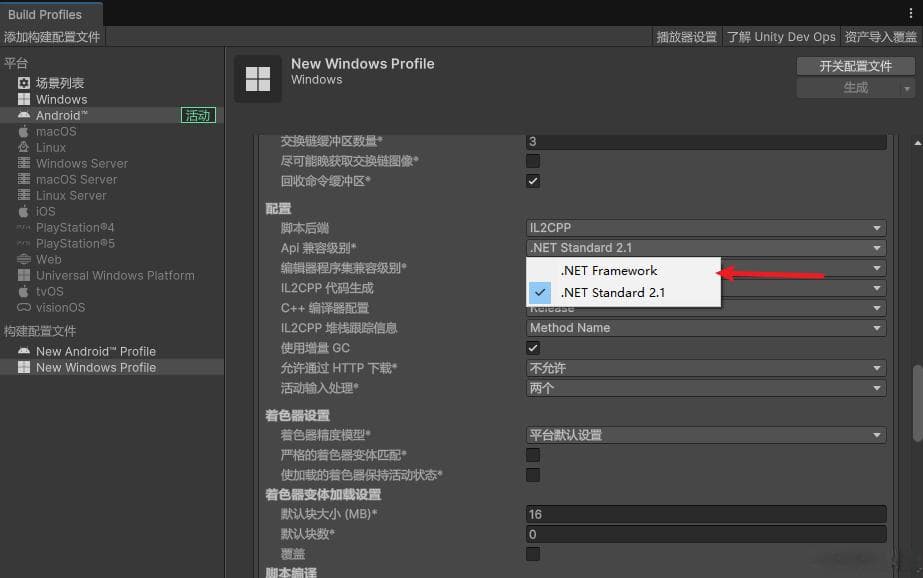Click the New Android Profile icon
Image resolution: width=923 pixels, height=578 pixels.
click(x=24, y=351)
